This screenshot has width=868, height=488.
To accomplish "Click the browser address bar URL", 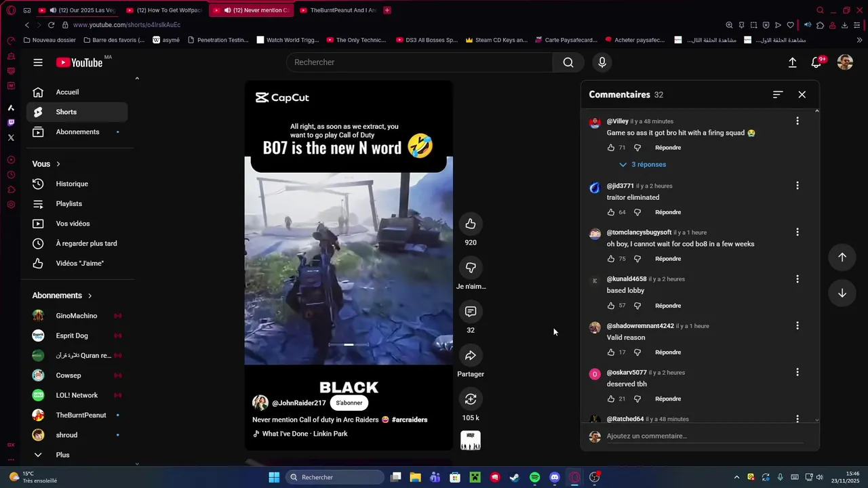I will pos(127,25).
